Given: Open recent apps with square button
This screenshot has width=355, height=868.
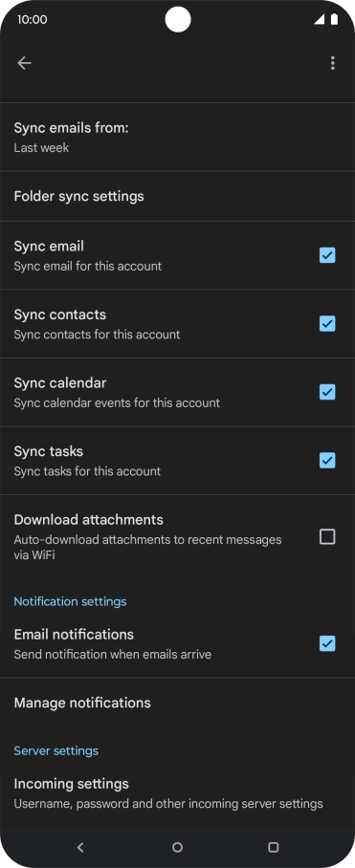Looking at the screenshot, I should 273,847.
